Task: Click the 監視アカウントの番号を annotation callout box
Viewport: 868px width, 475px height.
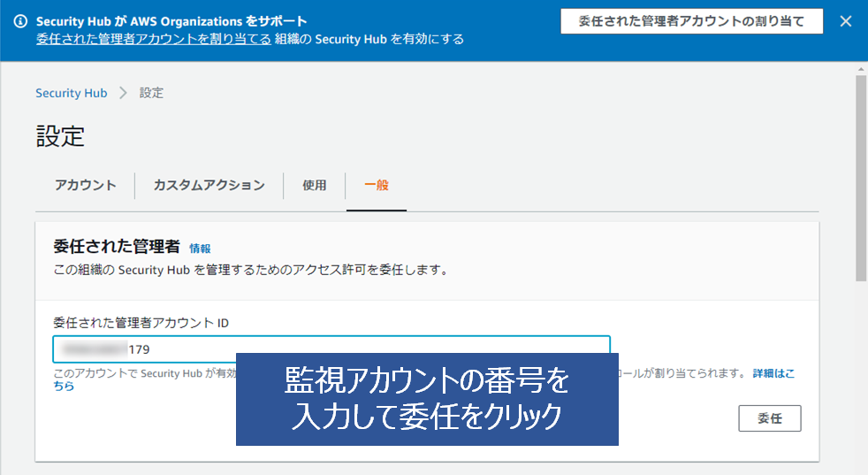Action: tap(426, 398)
